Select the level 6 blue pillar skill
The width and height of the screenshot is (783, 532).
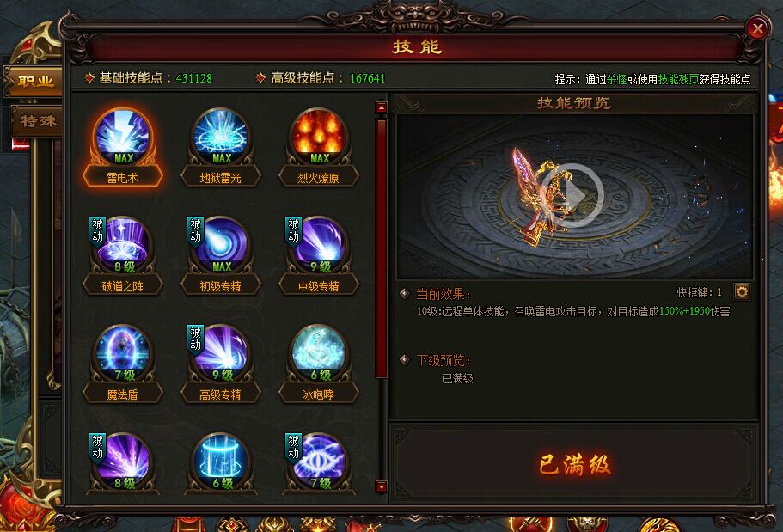(221, 462)
